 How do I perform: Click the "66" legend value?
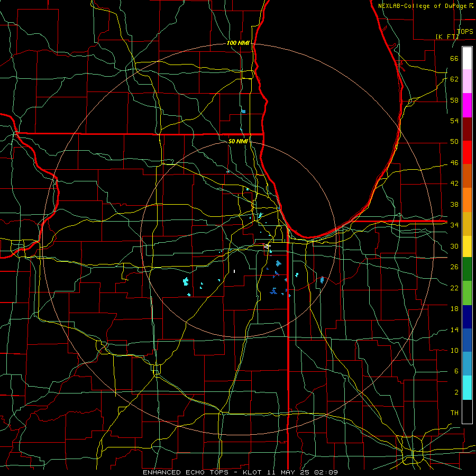click(x=454, y=58)
